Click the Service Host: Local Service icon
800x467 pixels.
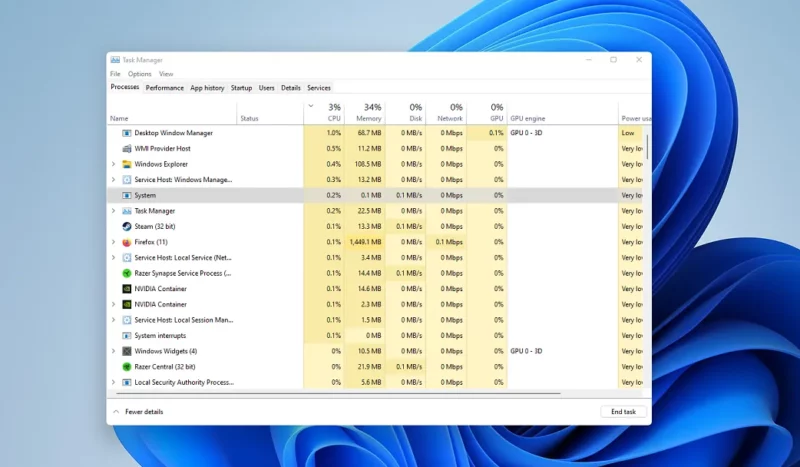click(127, 258)
